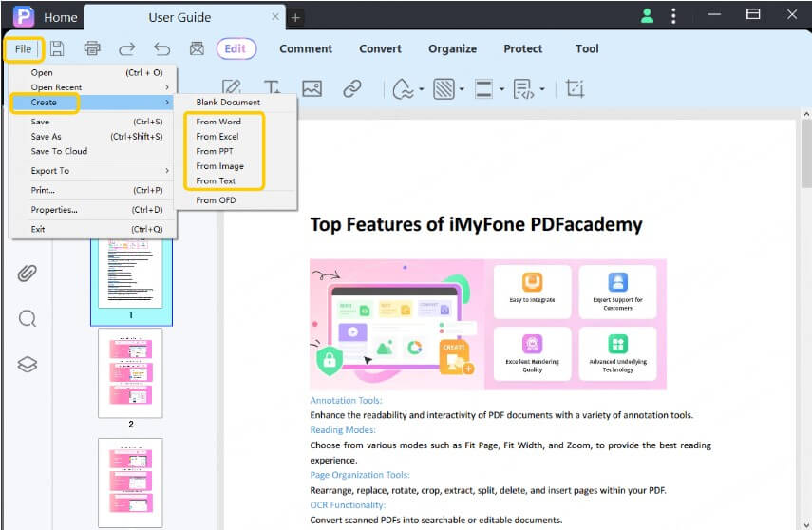This screenshot has height=530, width=812.
Task: Choose Save As menu entry
Action: [x=93, y=136]
